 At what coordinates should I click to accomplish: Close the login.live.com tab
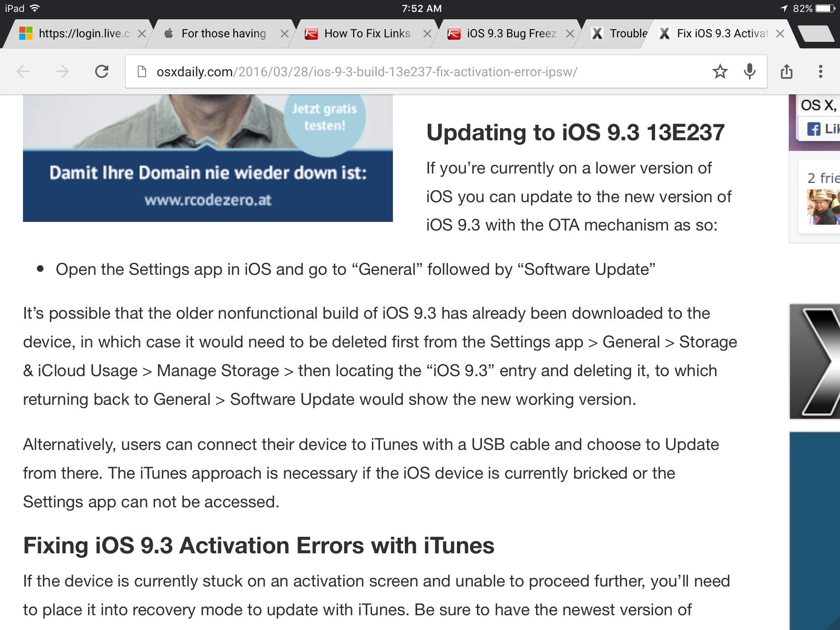pos(142,34)
